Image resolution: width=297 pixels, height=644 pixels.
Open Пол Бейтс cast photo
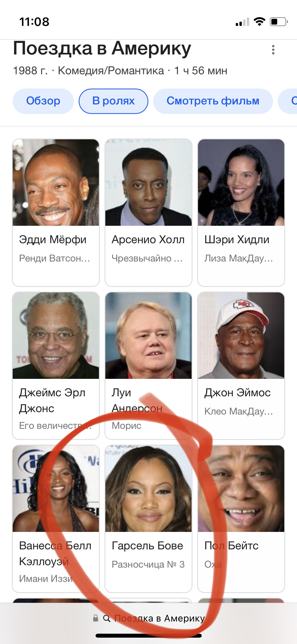point(241,489)
